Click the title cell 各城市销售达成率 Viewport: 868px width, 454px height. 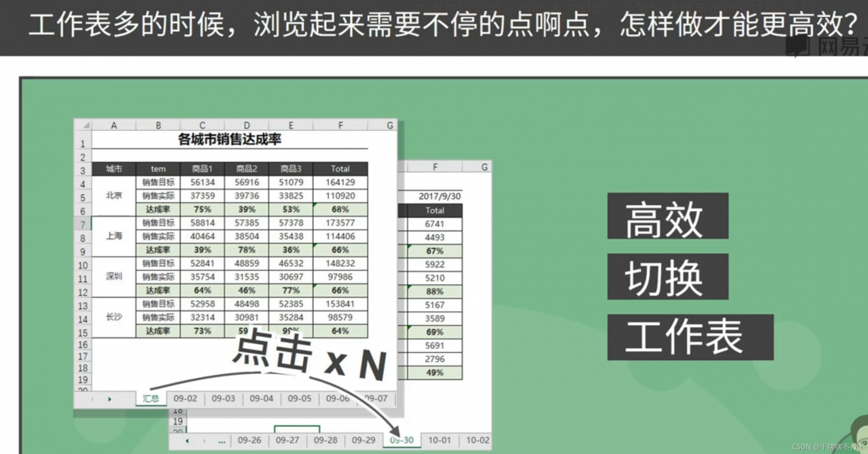[x=229, y=140]
